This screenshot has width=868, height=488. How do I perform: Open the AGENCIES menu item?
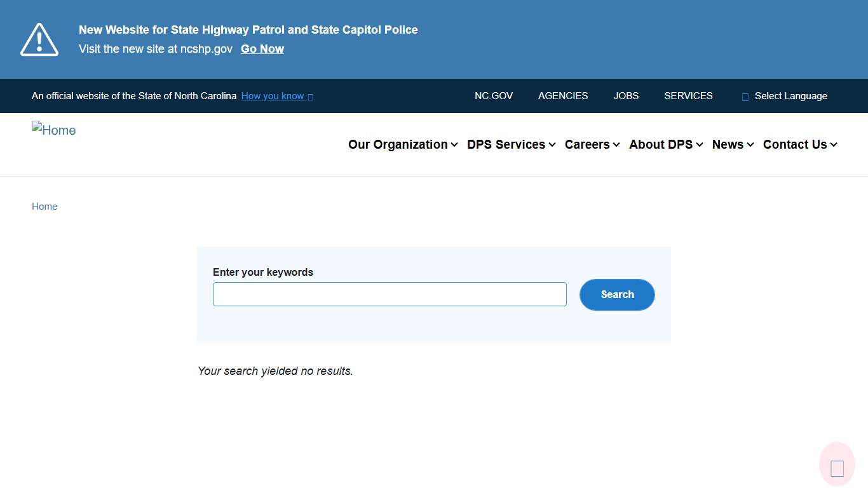(563, 96)
